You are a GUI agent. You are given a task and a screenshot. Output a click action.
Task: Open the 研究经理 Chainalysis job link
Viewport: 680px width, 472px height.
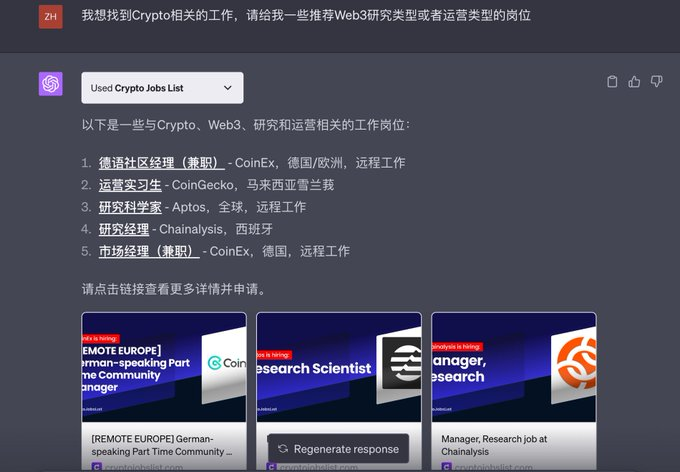[124, 229]
